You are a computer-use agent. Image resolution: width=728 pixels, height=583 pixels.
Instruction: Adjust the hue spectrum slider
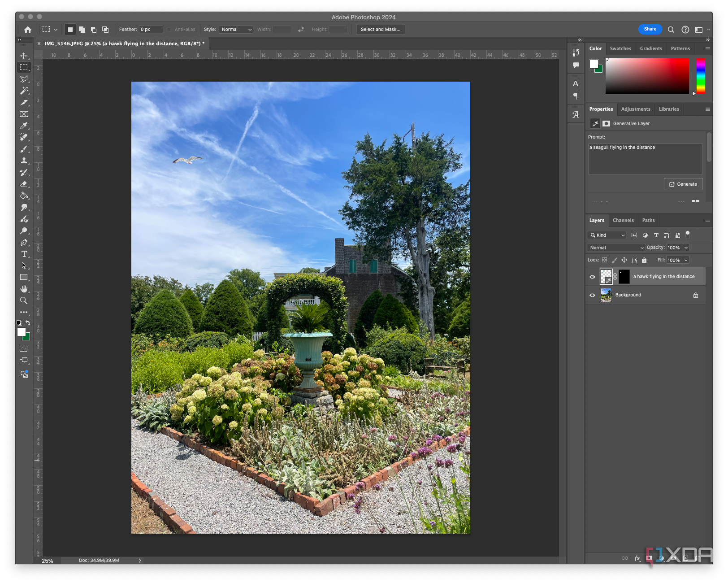(x=701, y=76)
